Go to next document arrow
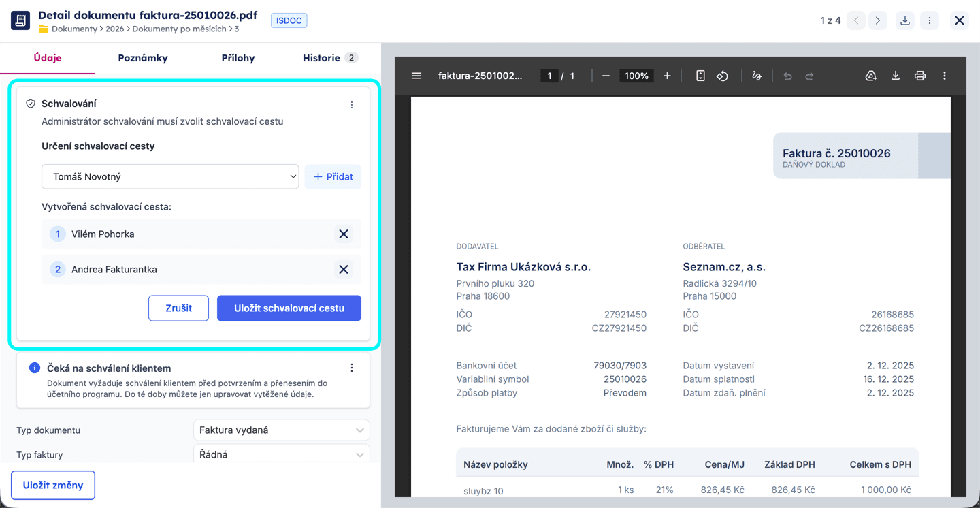The height and width of the screenshot is (508, 980). coord(878,20)
